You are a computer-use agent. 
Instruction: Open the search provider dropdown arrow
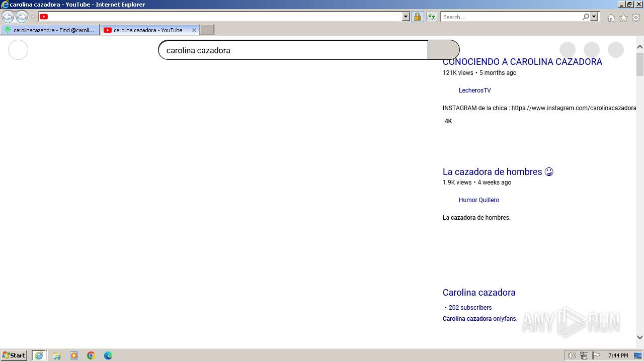[594, 17]
